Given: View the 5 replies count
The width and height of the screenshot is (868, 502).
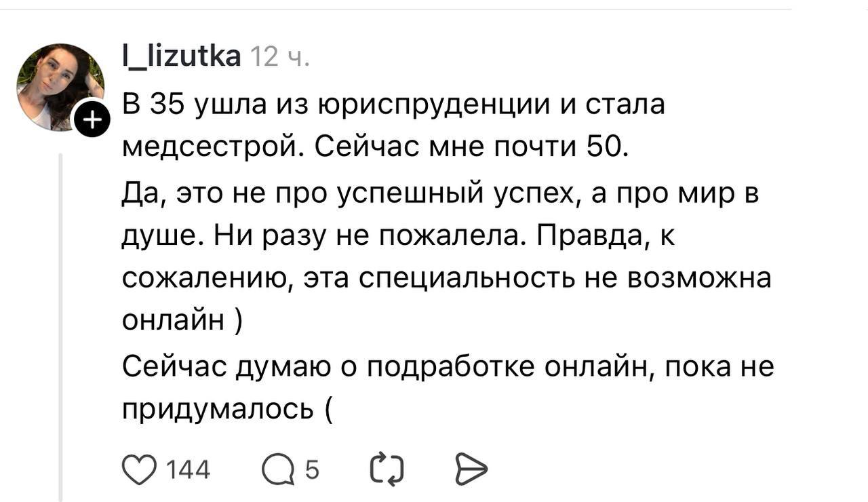Looking at the screenshot, I should [x=312, y=469].
